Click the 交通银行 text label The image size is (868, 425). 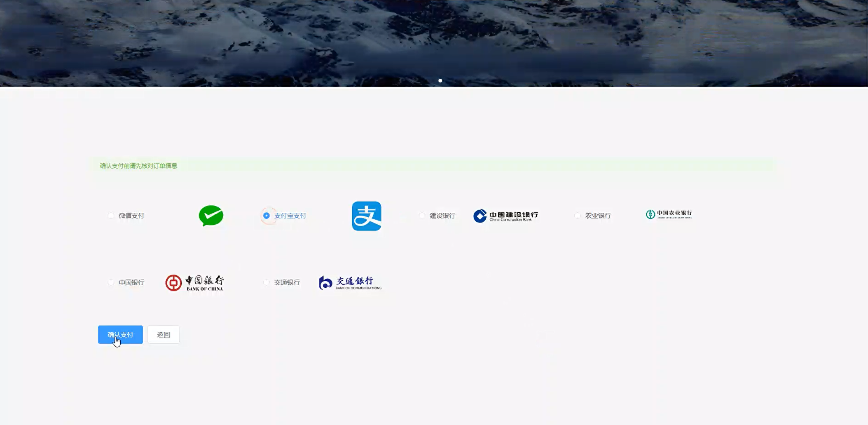click(x=287, y=282)
